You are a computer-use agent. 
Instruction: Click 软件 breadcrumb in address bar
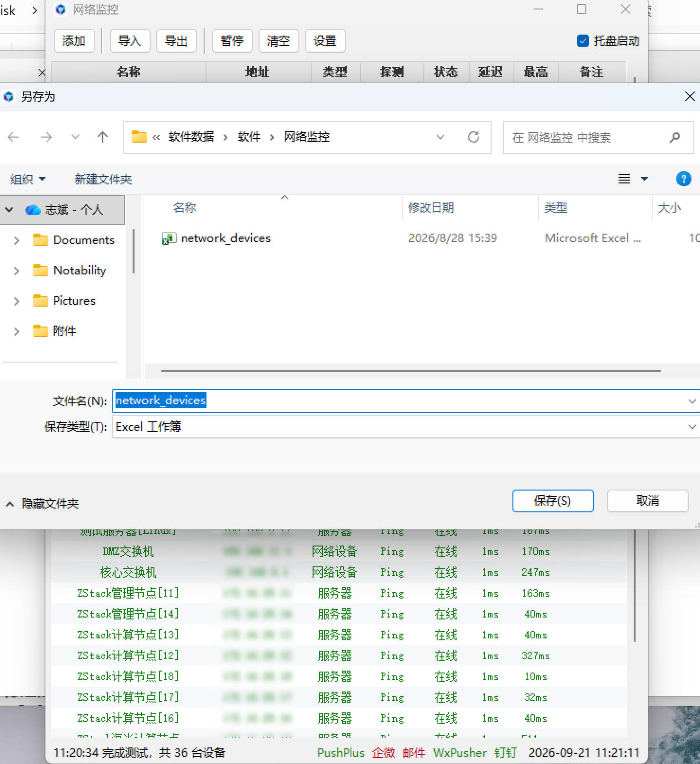249,137
